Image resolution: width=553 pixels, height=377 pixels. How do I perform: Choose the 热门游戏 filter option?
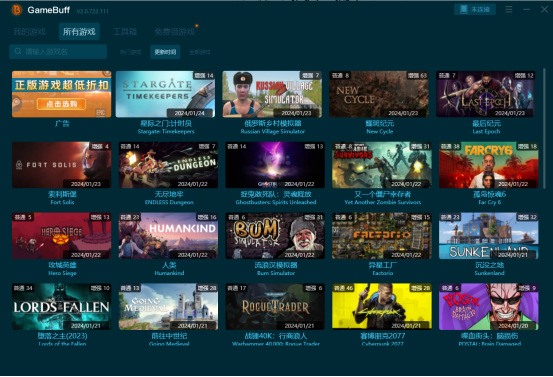pyautogui.click(x=130, y=52)
